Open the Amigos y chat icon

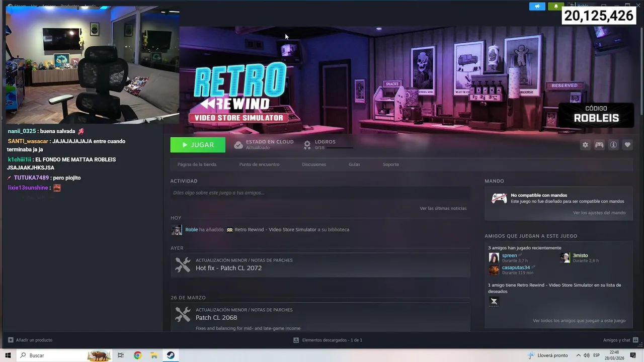click(x=636, y=340)
